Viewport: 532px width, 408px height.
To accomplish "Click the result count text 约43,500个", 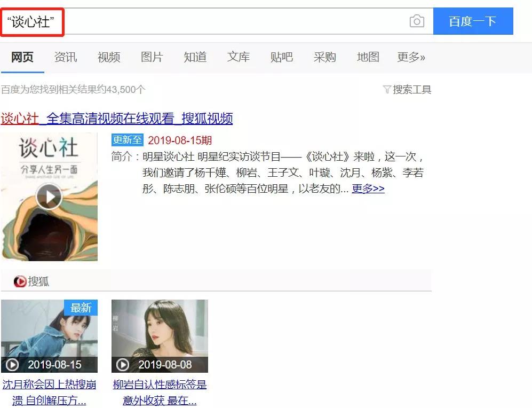I will 122,90.
